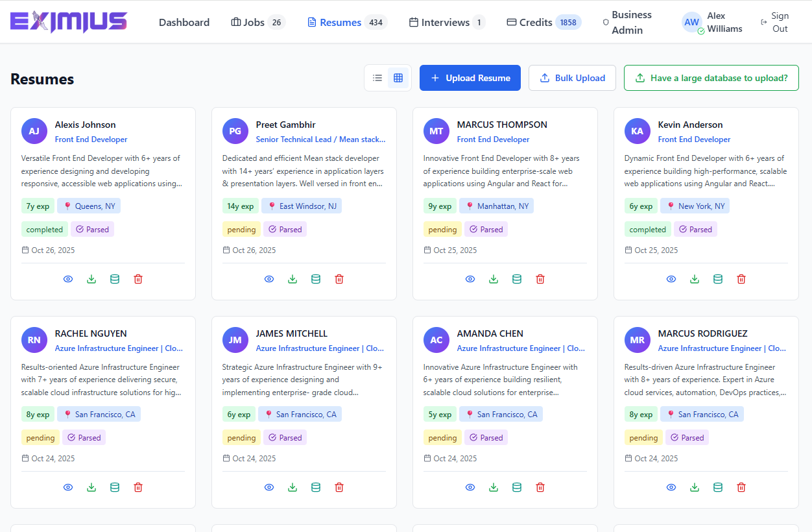The height and width of the screenshot is (532, 812).
Task: View Alexis Johnson's resume via eye icon
Action: point(68,279)
